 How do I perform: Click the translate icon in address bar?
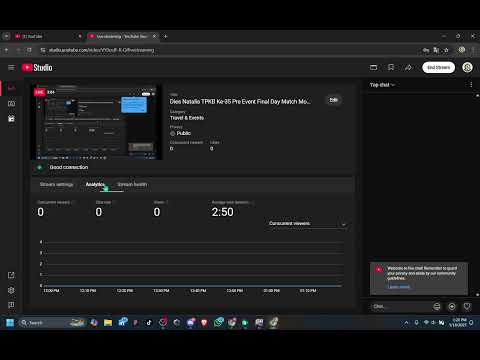click(x=436, y=50)
